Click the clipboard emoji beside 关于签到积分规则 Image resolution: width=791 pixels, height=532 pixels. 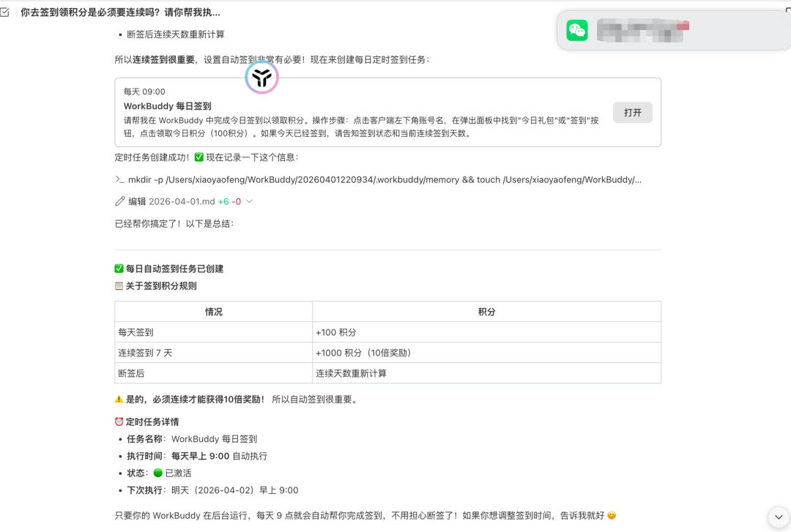pos(119,286)
